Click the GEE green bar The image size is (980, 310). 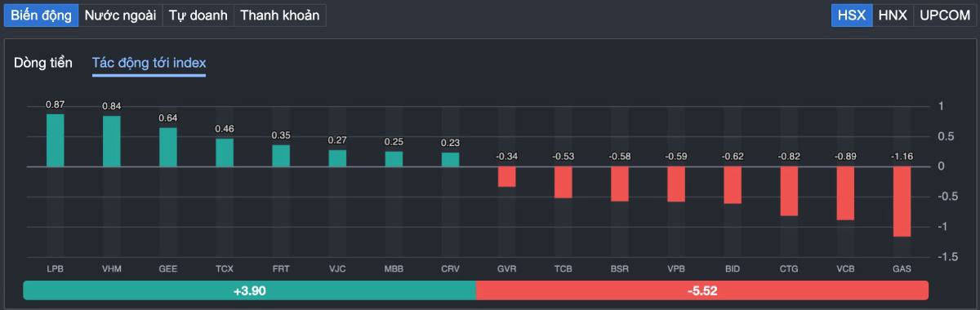click(168, 148)
